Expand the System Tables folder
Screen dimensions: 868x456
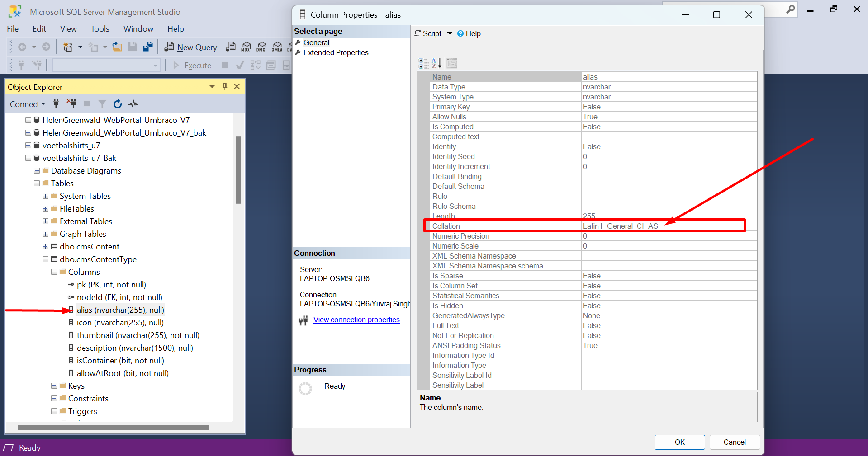coord(45,196)
